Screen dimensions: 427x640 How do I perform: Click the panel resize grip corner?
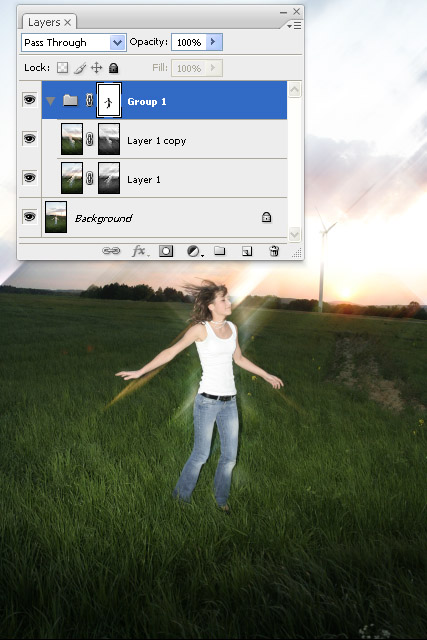(297, 253)
